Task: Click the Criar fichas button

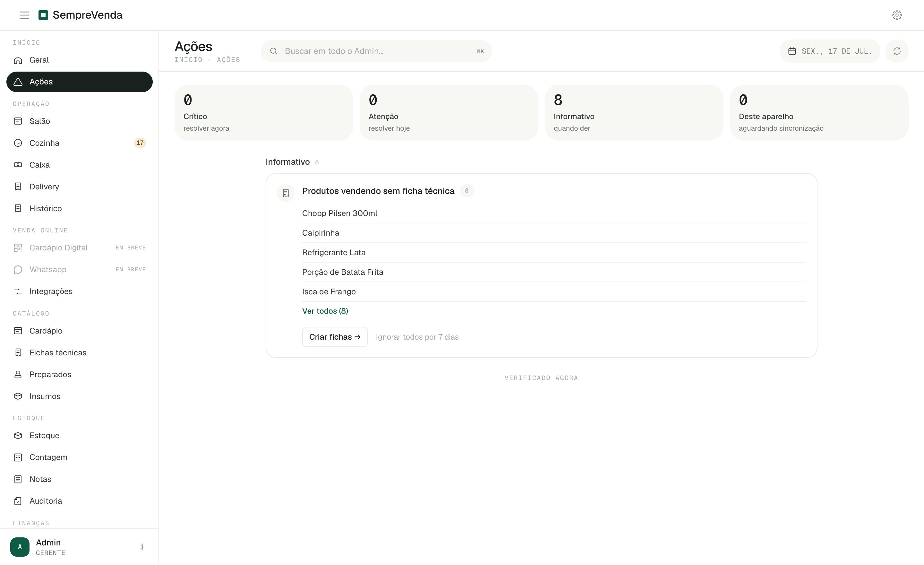Action: point(335,336)
